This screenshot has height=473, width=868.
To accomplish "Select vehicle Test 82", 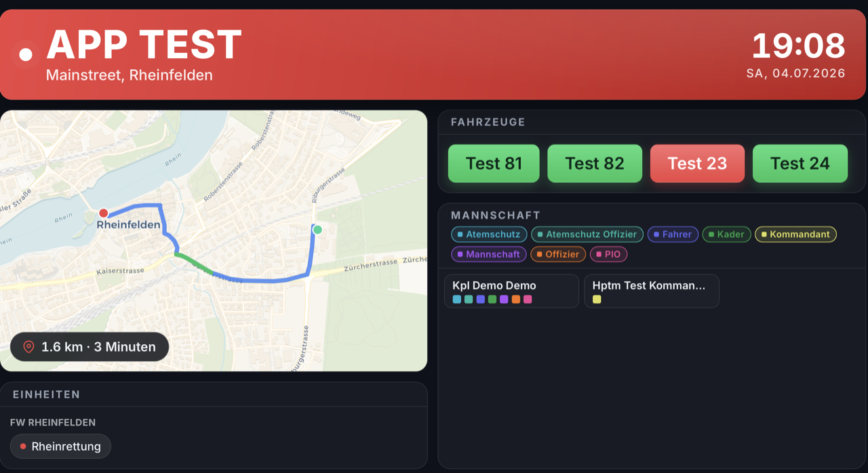I will [x=595, y=163].
